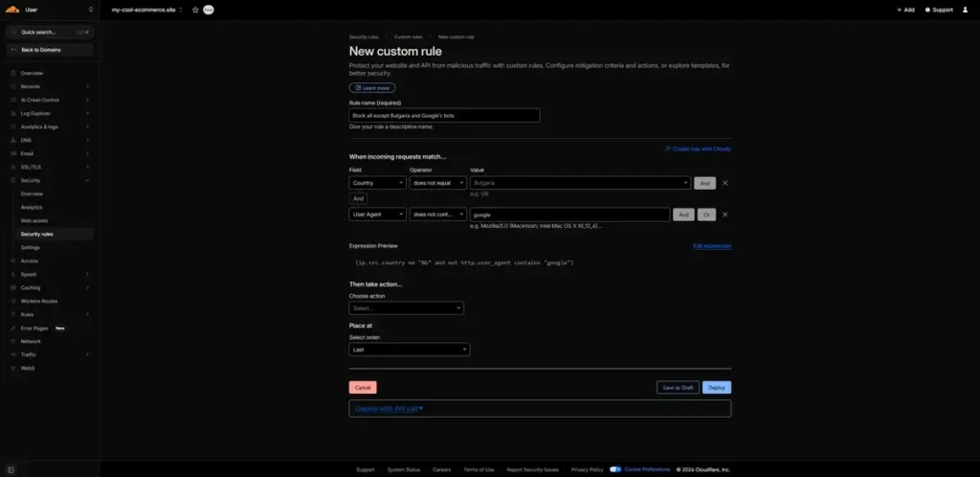Collapse sidebar with bottom-left panel icon
The width and height of the screenshot is (980, 477).
[11, 469]
